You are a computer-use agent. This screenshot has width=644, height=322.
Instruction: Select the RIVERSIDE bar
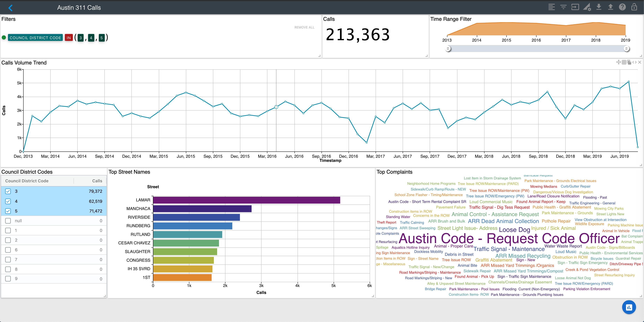tap(196, 217)
